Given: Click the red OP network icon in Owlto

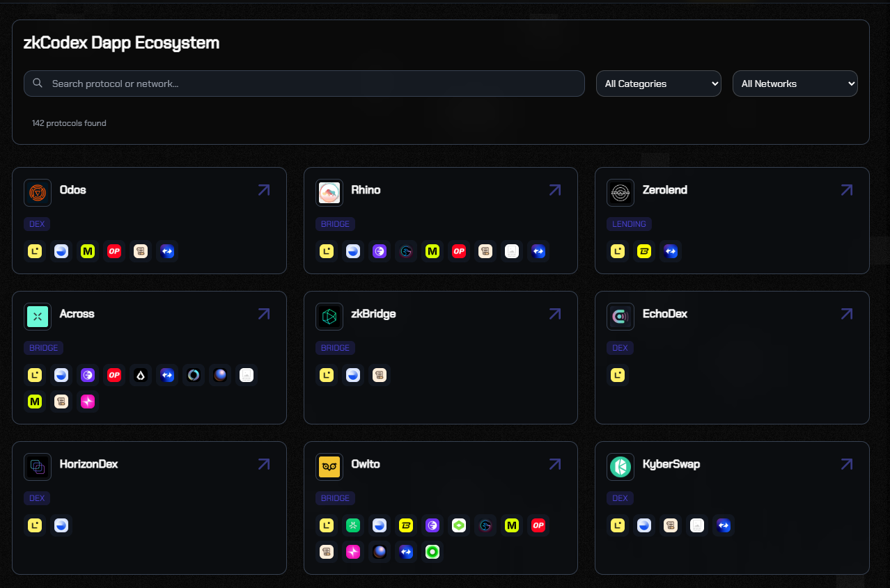Looking at the screenshot, I should (538, 525).
